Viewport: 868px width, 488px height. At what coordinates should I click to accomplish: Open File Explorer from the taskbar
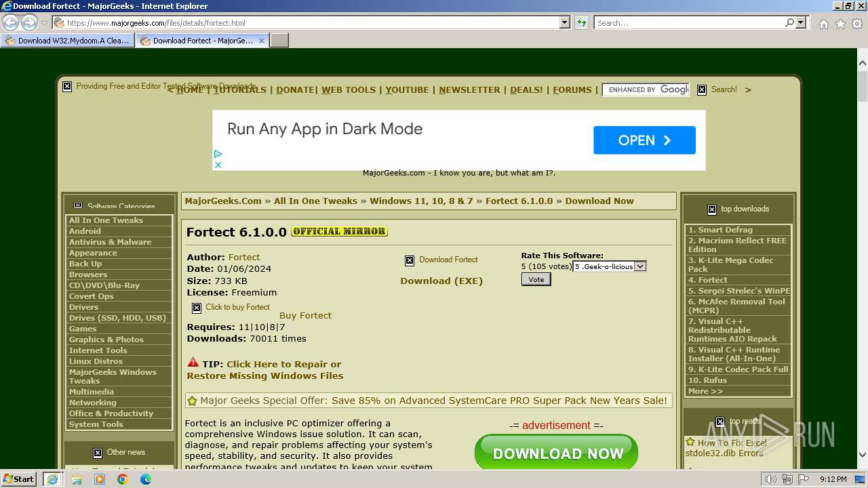click(x=77, y=479)
